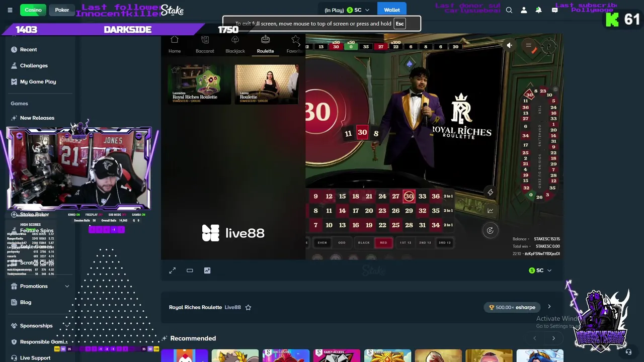Open the Leona Roulette lobby thumbnail
Screen dimensions: 644x362
click(x=267, y=84)
